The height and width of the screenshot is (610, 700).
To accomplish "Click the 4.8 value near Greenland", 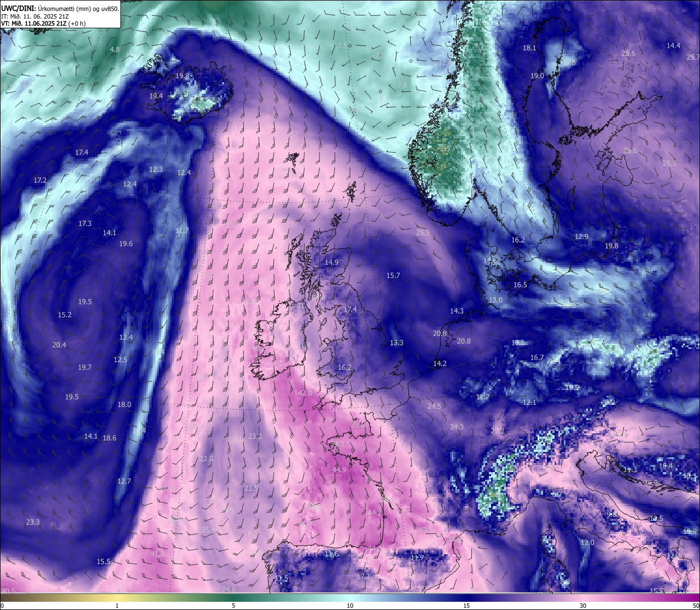I will [x=115, y=50].
